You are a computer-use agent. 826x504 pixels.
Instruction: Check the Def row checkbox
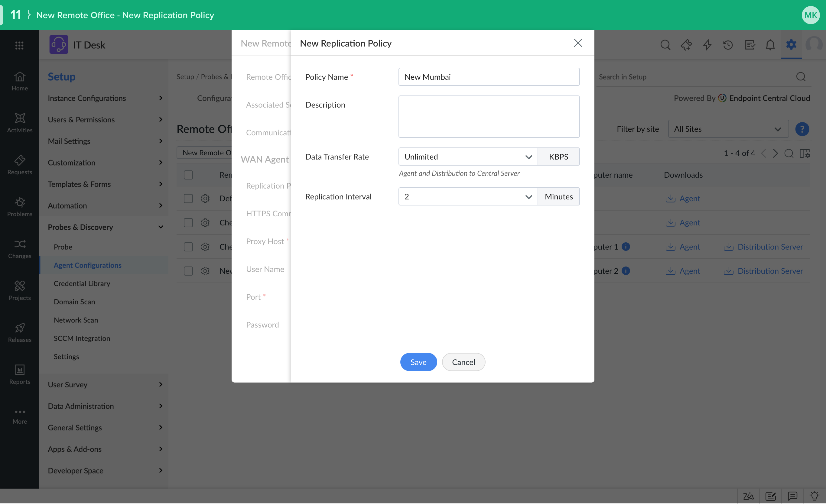coord(188,199)
